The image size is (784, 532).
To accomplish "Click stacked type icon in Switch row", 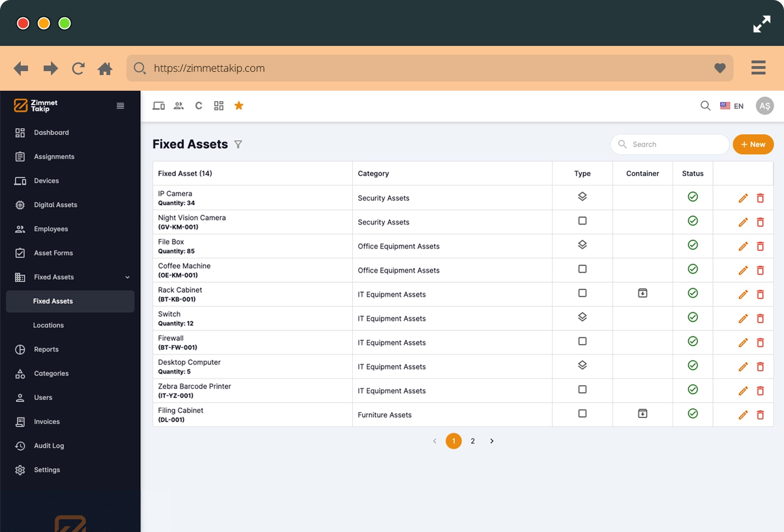I will (582, 317).
